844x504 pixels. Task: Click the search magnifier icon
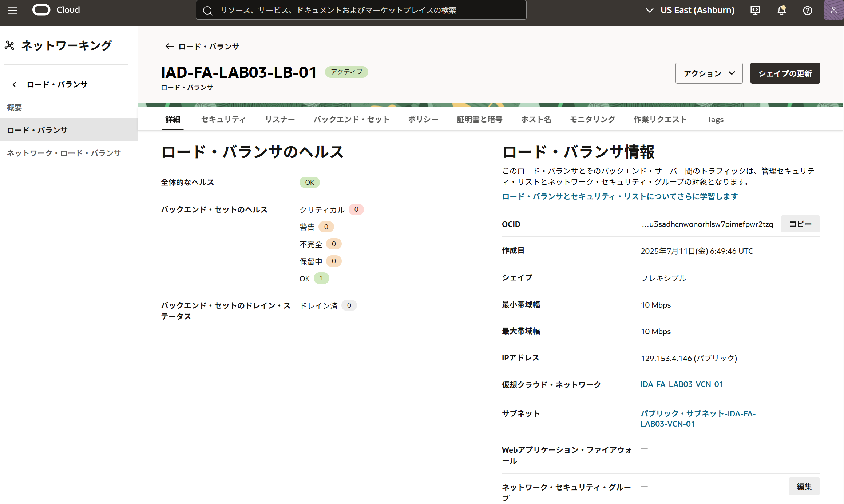(x=207, y=11)
